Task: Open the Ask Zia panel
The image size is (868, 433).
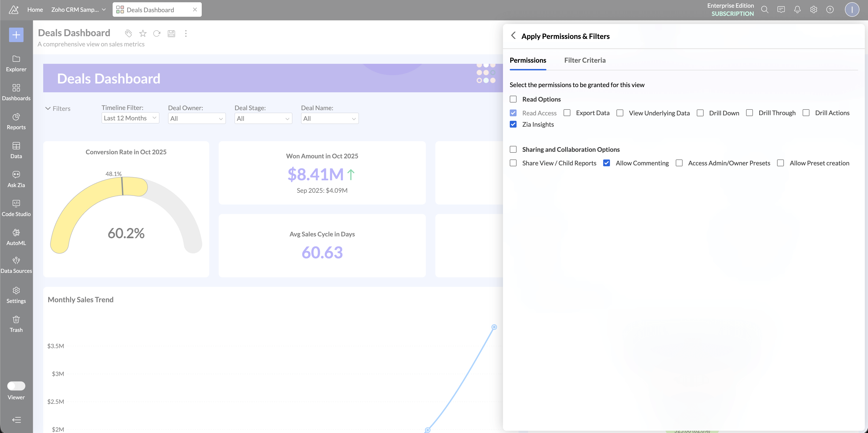Action: (16, 178)
